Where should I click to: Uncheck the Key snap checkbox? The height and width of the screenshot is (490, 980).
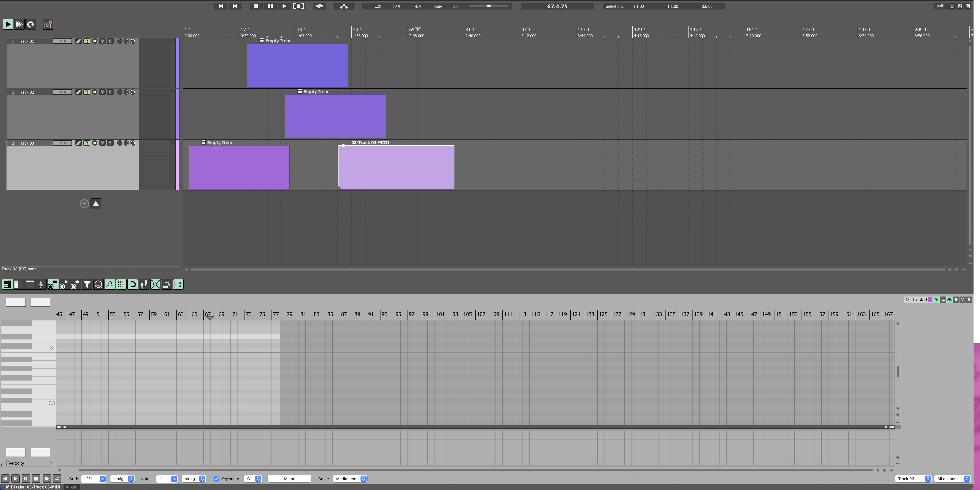point(216,479)
